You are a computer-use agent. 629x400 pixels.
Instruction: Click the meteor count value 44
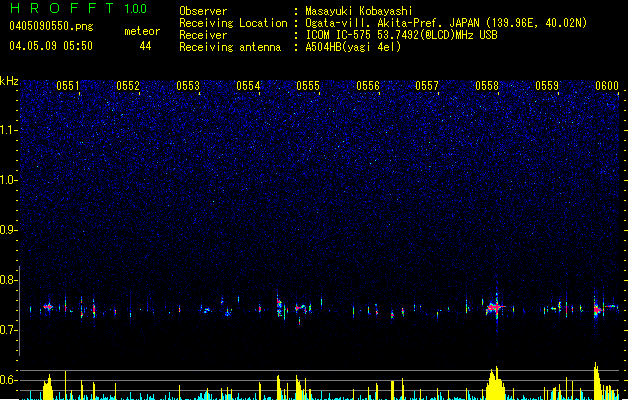145,46
